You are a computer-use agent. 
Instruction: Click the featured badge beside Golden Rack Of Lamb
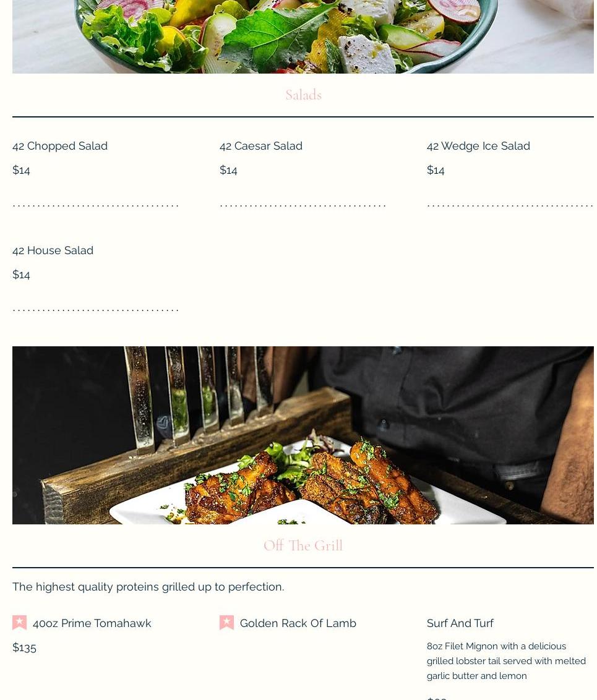point(226,623)
